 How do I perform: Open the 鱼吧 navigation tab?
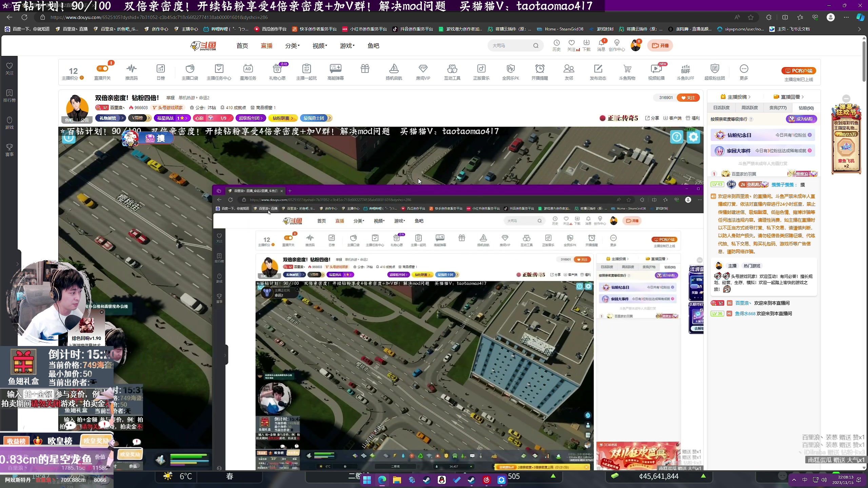(373, 46)
